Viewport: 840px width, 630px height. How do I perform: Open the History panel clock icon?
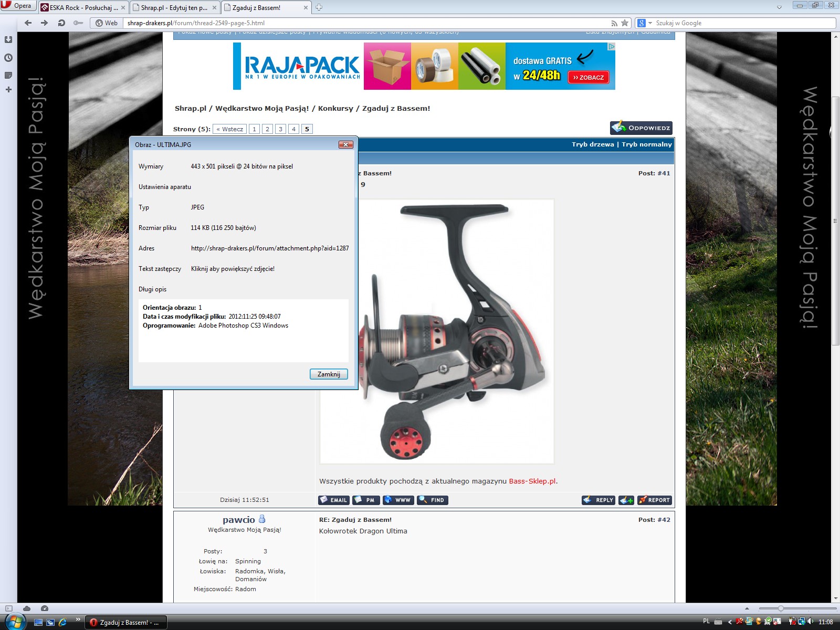8,58
